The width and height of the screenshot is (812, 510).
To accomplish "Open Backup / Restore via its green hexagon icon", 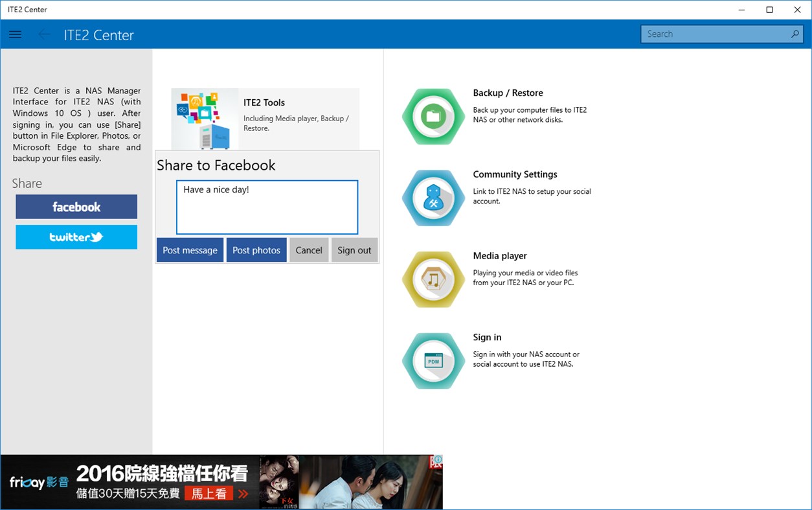I will [433, 117].
